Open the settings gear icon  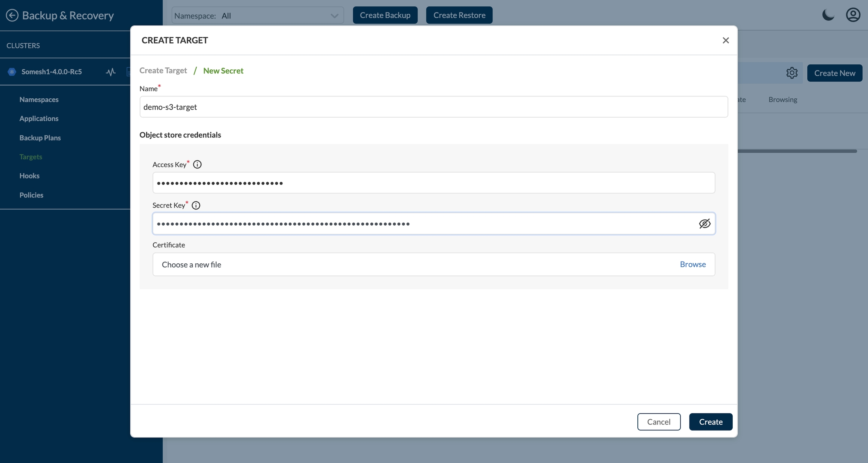[792, 73]
